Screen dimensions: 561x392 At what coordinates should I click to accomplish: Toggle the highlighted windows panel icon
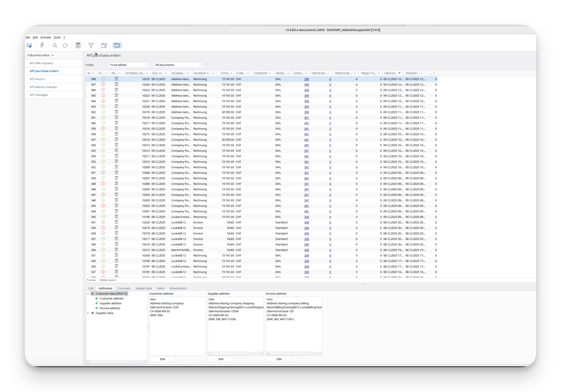tap(117, 45)
